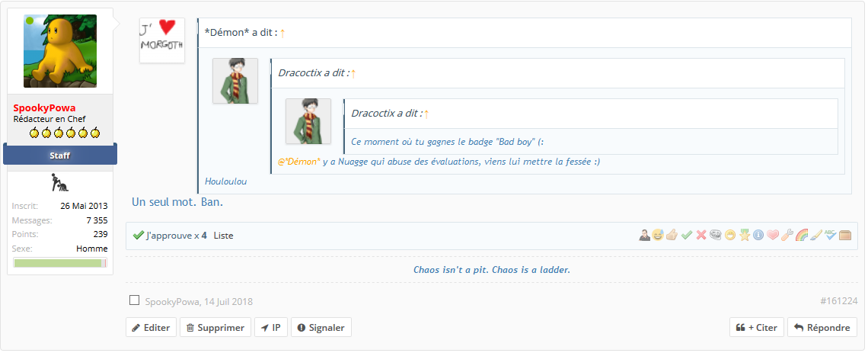Open the Liste of ratings link

tap(223, 236)
